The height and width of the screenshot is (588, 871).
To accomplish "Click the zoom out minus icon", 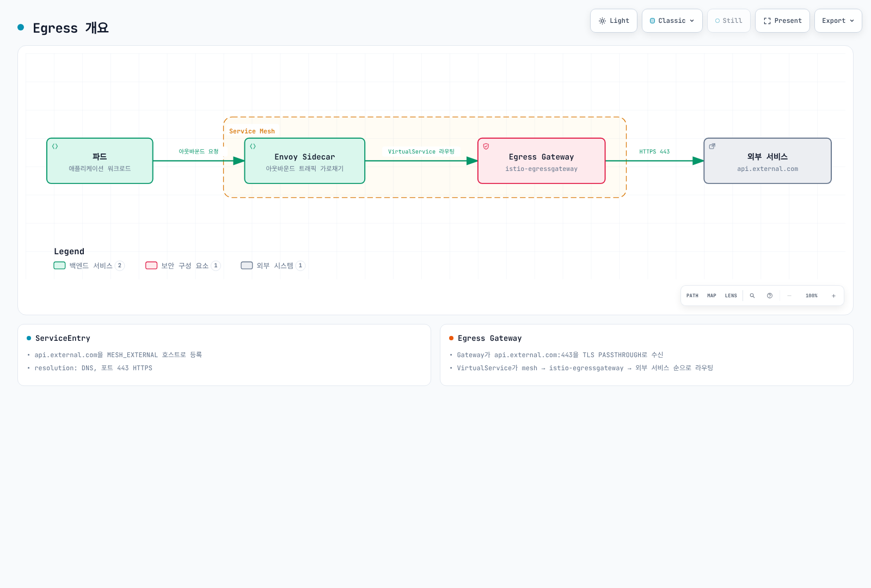I will click(x=789, y=296).
